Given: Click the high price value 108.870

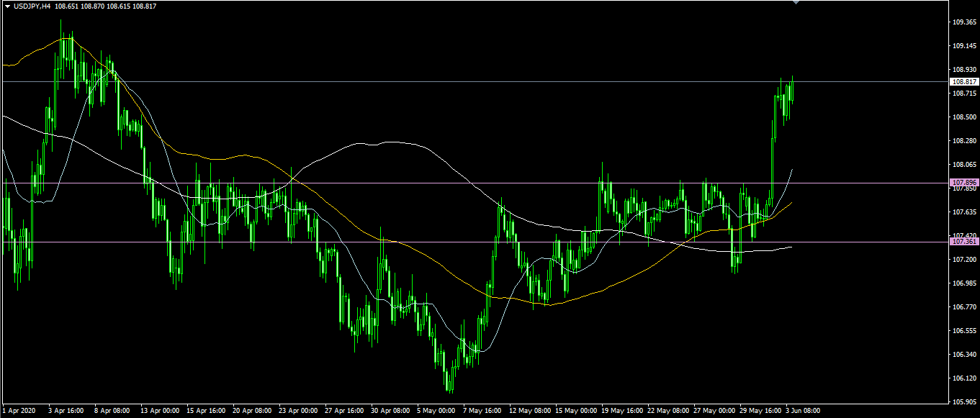Looking at the screenshot, I should point(93,6).
